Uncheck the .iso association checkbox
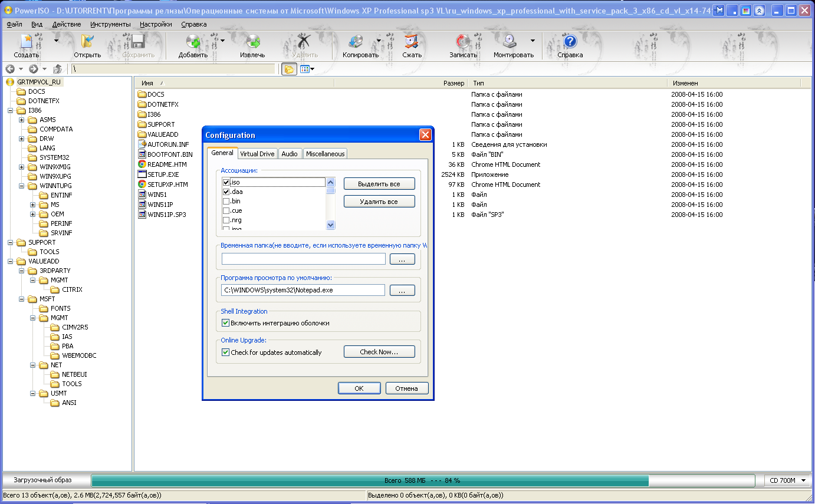815x504 pixels. (226, 183)
